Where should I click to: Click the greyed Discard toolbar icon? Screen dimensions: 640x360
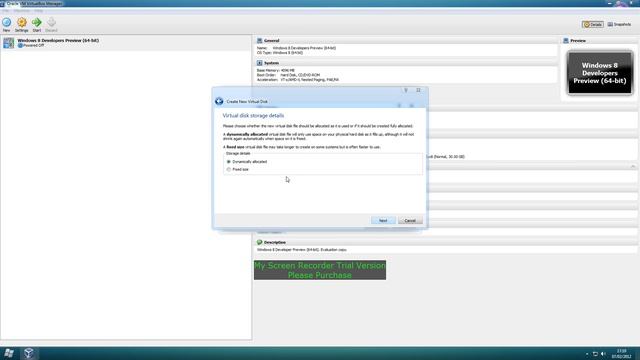click(51, 22)
